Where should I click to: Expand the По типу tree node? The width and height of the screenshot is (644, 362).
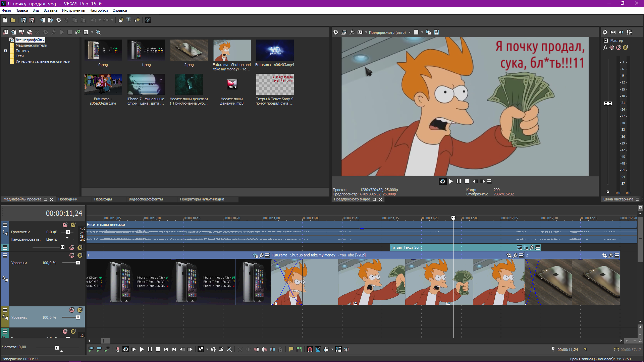click(5, 51)
